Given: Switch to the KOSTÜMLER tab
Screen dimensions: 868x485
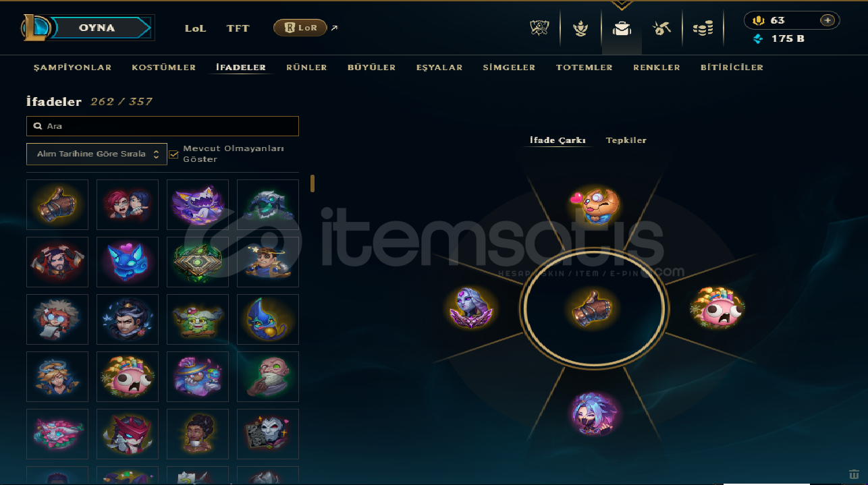Looking at the screenshot, I should 164,67.
